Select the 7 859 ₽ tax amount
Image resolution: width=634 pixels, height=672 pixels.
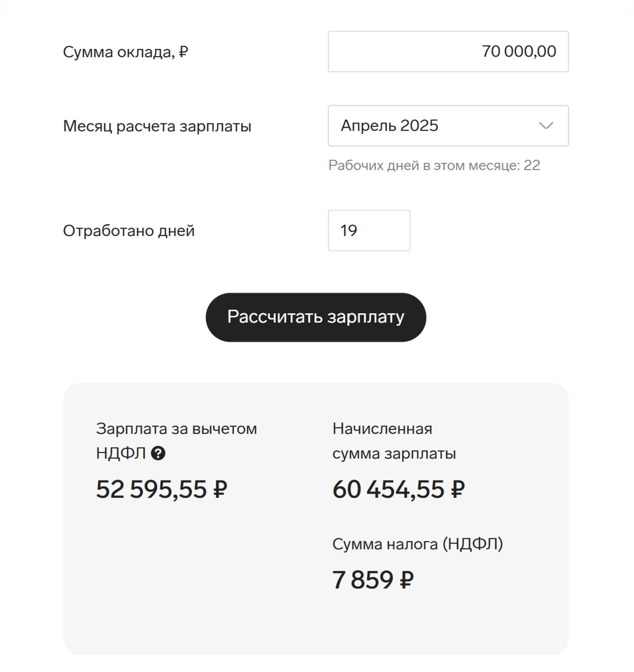(373, 579)
